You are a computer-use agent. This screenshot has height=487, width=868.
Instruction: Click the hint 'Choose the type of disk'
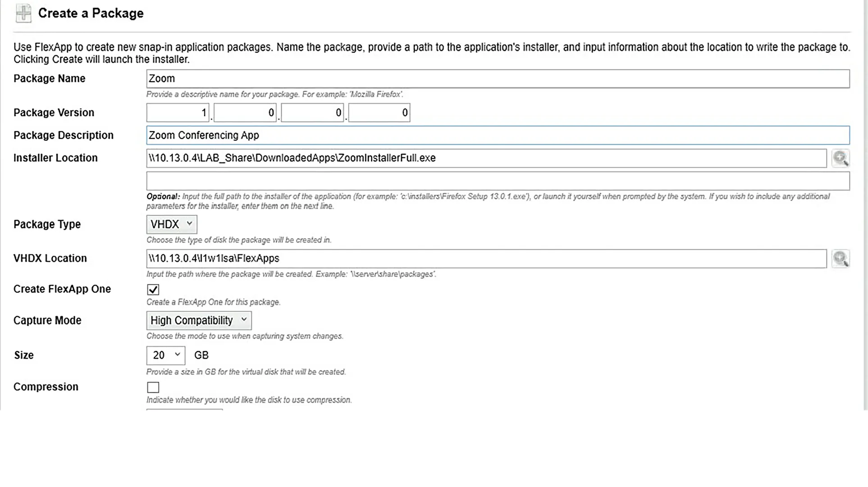point(239,240)
